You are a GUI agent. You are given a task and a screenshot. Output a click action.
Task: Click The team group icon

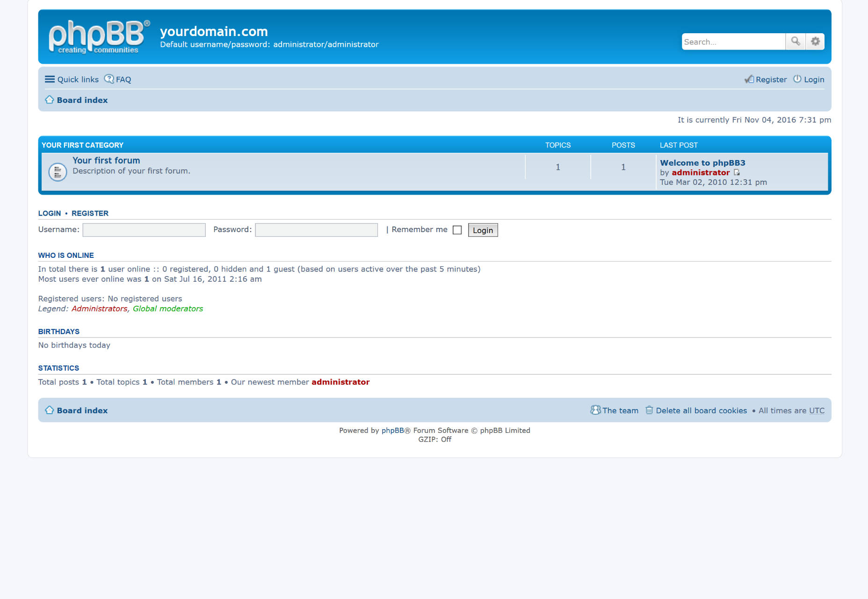click(x=595, y=410)
